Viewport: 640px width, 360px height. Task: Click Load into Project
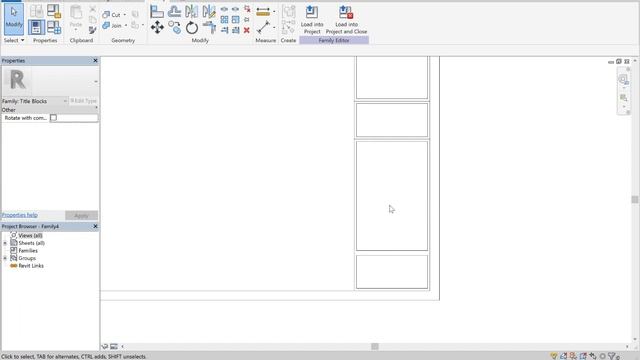pyautogui.click(x=312, y=20)
